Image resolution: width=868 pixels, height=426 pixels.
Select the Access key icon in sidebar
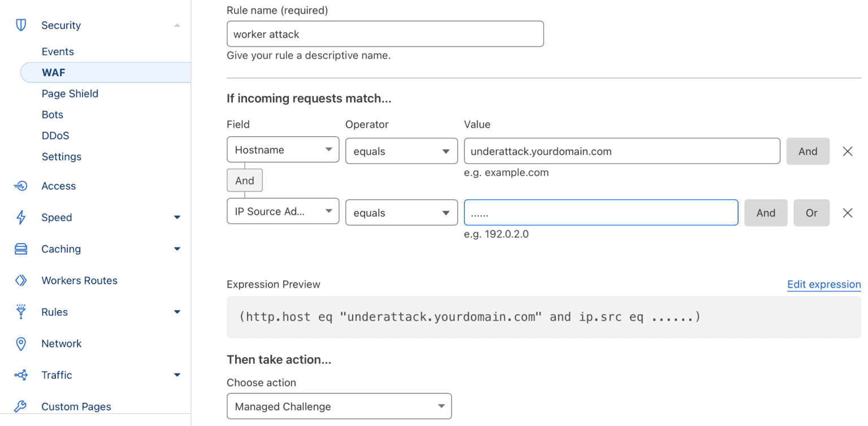pyautogui.click(x=20, y=185)
